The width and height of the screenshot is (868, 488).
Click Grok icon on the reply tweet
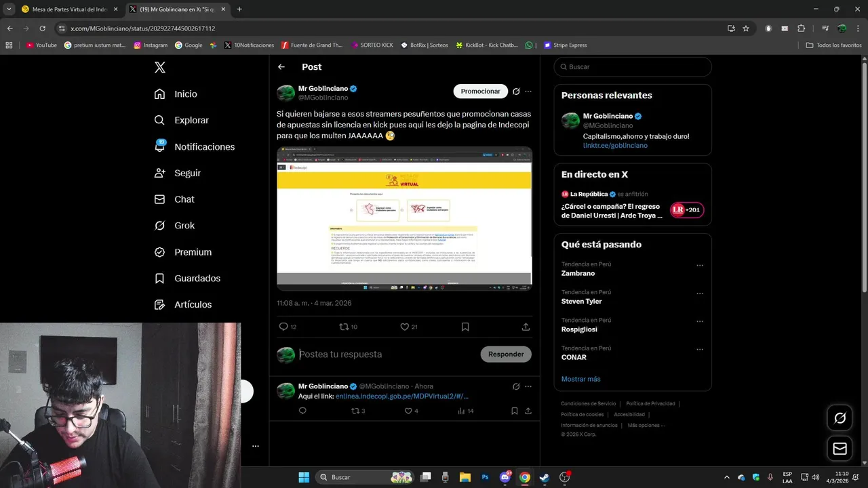(x=516, y=386)
